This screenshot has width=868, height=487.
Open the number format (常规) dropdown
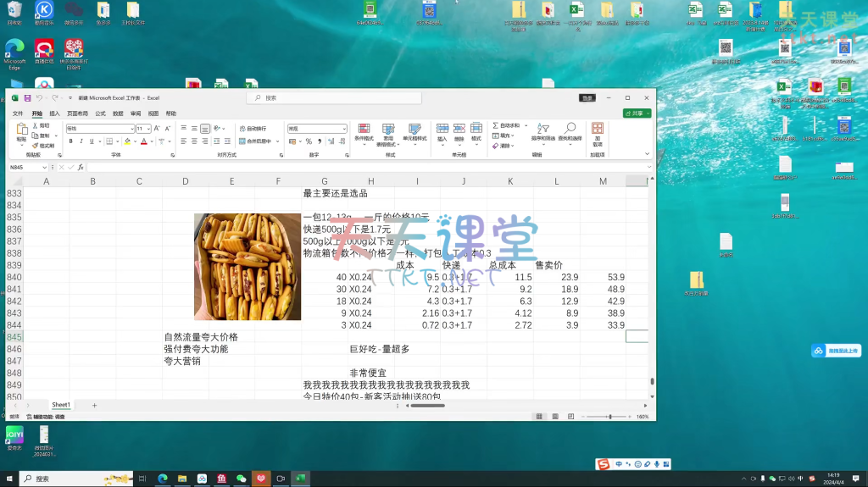[342, 129]
